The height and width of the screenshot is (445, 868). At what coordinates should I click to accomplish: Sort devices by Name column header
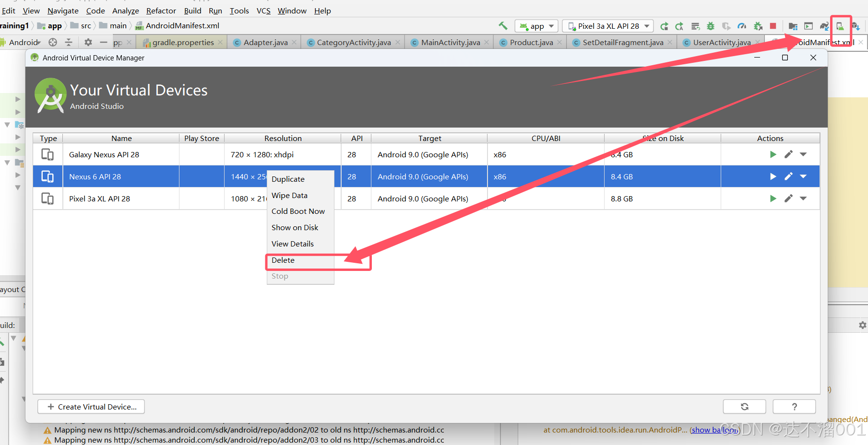pos(121,138)
